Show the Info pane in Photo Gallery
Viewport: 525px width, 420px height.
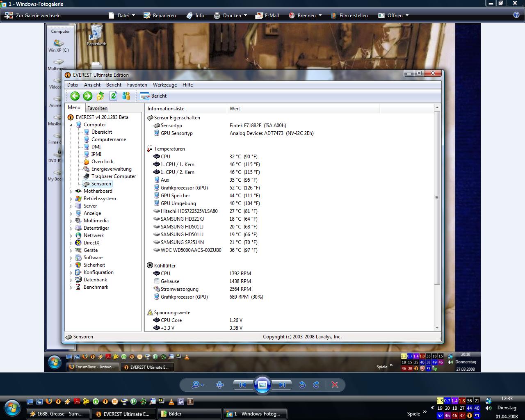point(195,16)
